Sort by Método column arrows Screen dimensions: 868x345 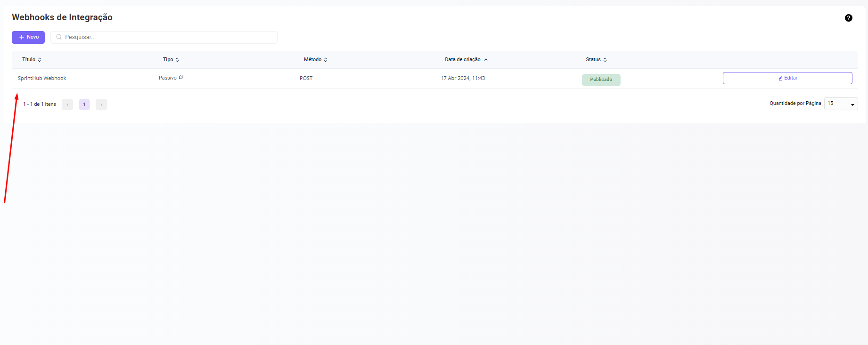click(x=326, y=60)
